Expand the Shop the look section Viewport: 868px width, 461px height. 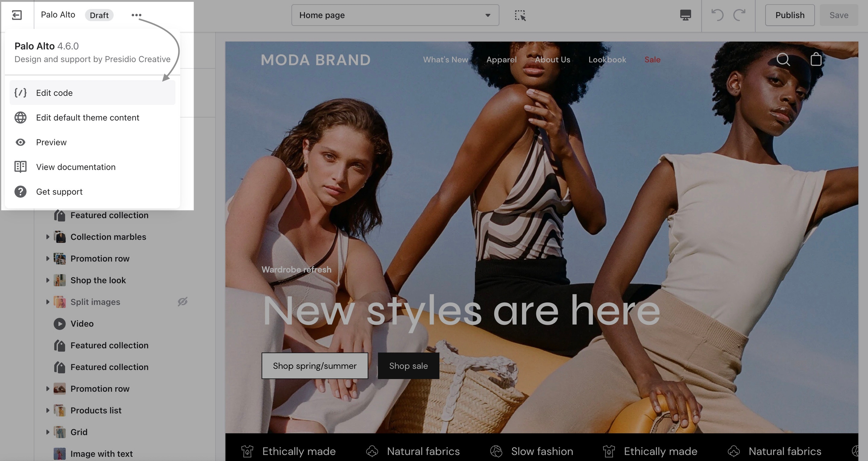pyautogui.click(x=48, y=280)
